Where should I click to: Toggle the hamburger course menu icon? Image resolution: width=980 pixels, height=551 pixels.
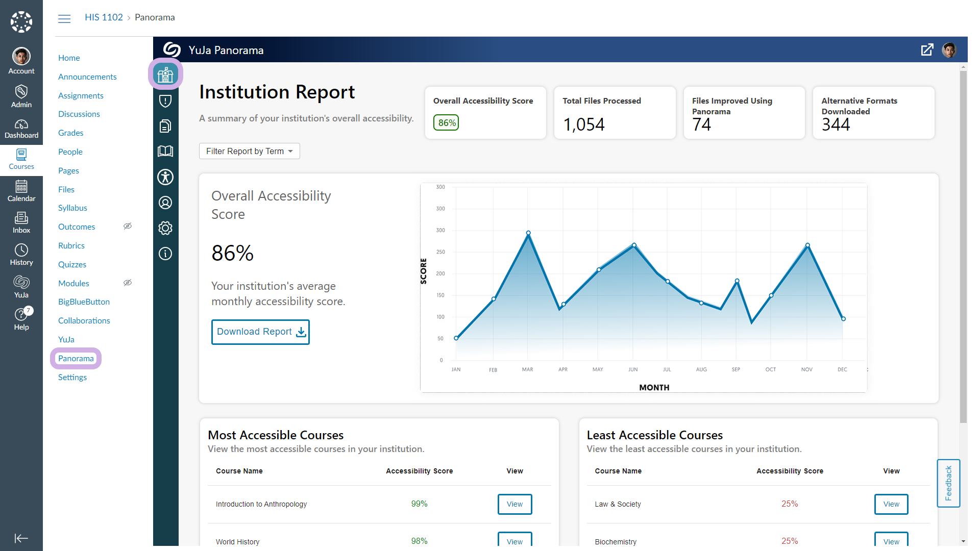click(64, 19)
